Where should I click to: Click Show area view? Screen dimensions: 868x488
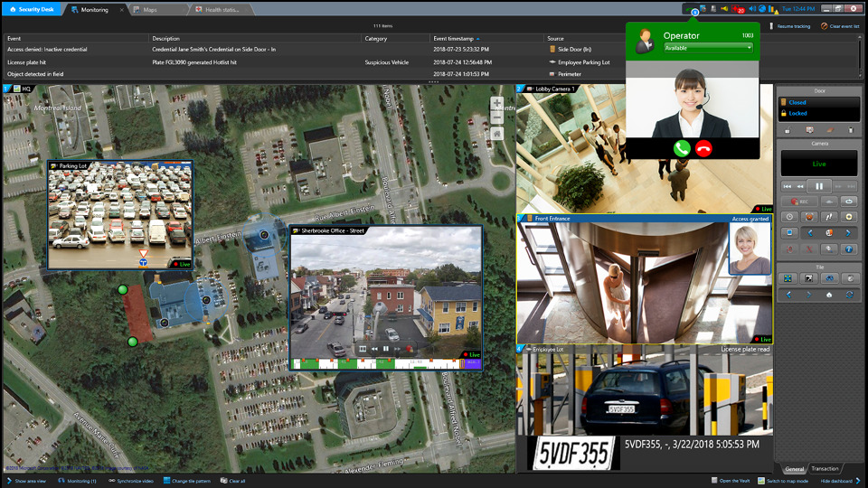pos(26,481)
